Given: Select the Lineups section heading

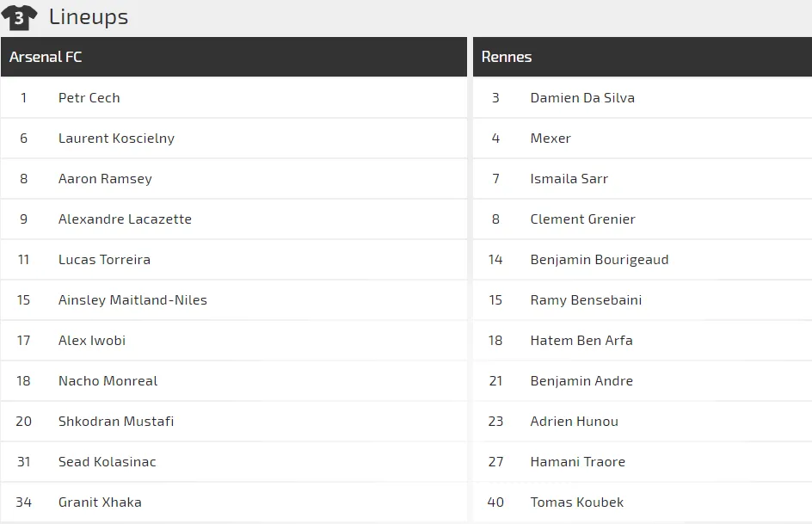Looking at the screenshot, I should pyautogui.click(x=89, y=17).
